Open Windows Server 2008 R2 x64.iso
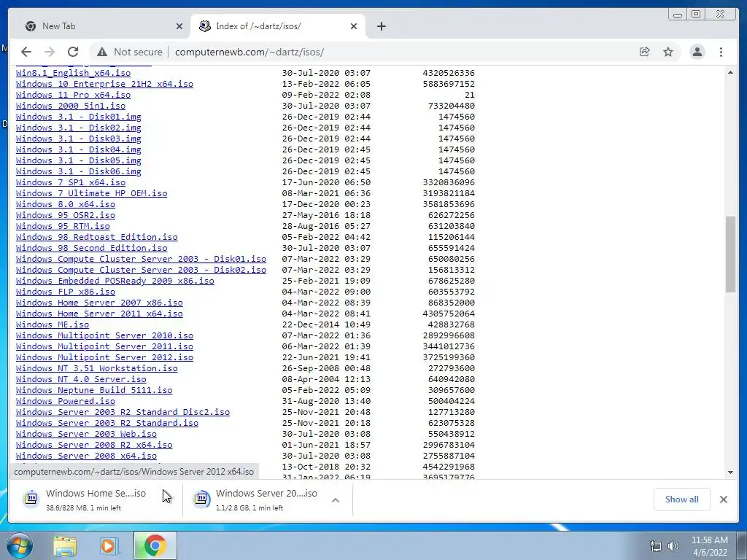747x560 pixels. [x=94, y=446]
